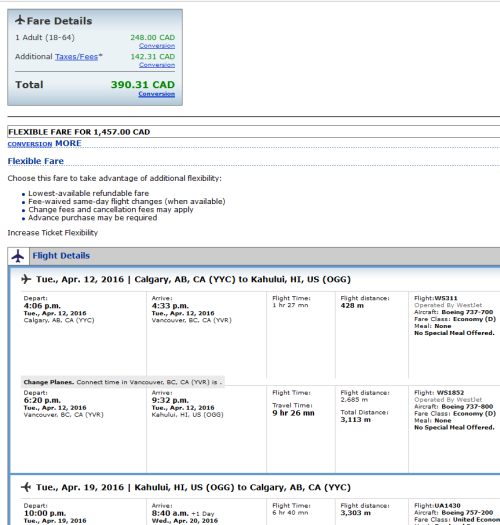Click the plane icon beside Apr. 19 flight
This screenshot has height=525, width=500.
(x=26, y=487)
